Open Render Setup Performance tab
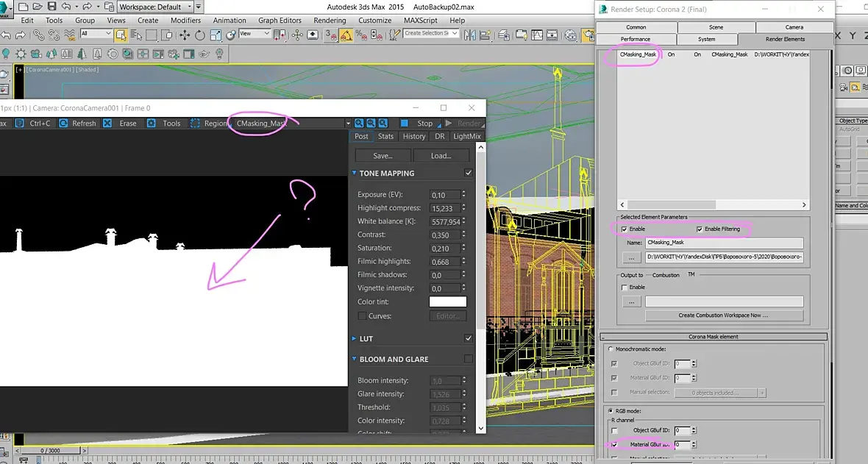 [x=636, y=39]
